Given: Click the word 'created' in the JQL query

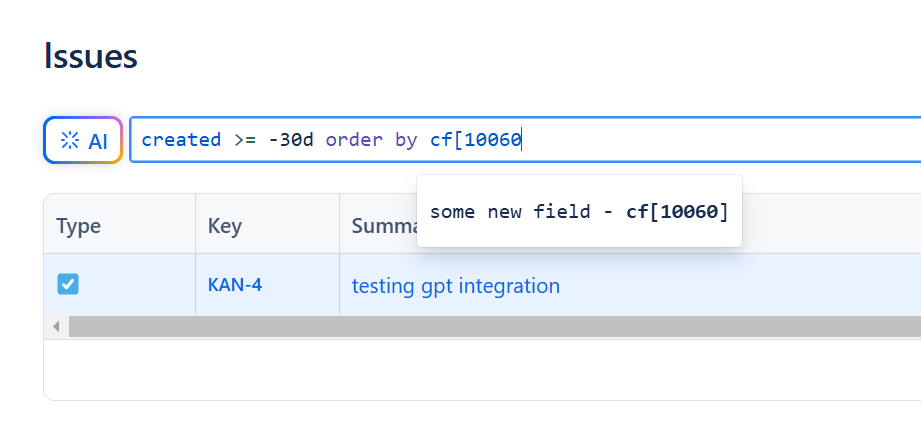Looking at the screenshot, I should 181,140.
